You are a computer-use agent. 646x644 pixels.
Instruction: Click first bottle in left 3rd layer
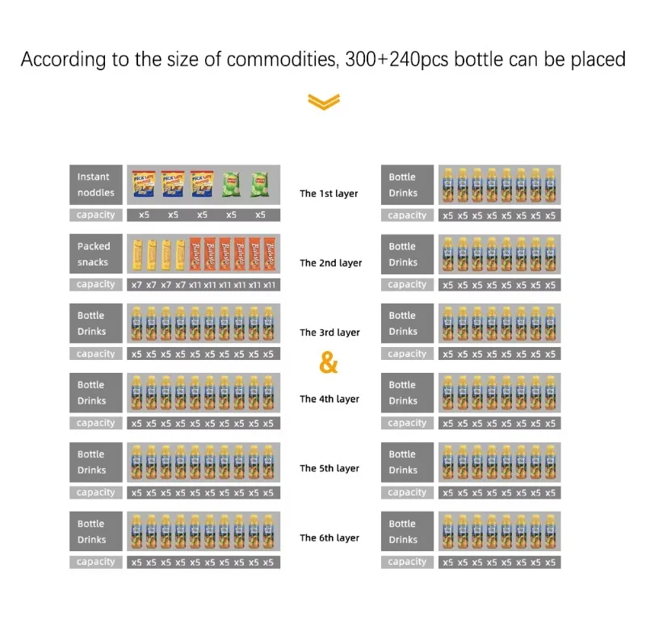point(136,324)
